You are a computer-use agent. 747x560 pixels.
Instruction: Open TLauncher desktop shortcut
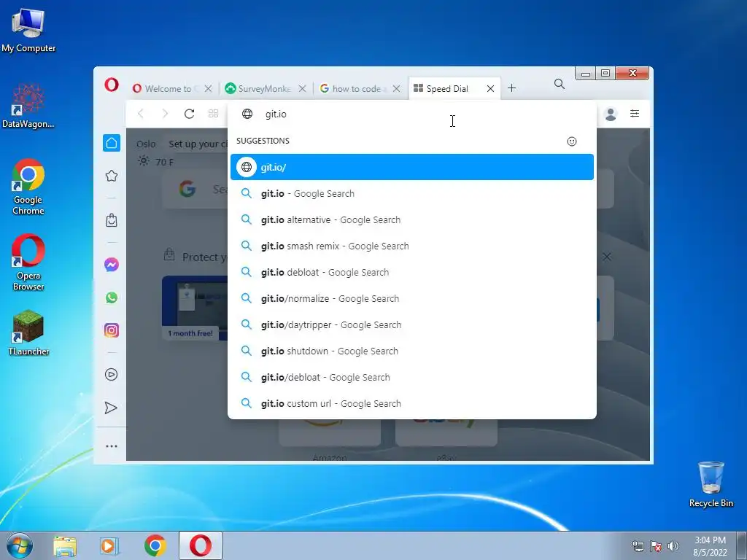click(x=28, y=332)
